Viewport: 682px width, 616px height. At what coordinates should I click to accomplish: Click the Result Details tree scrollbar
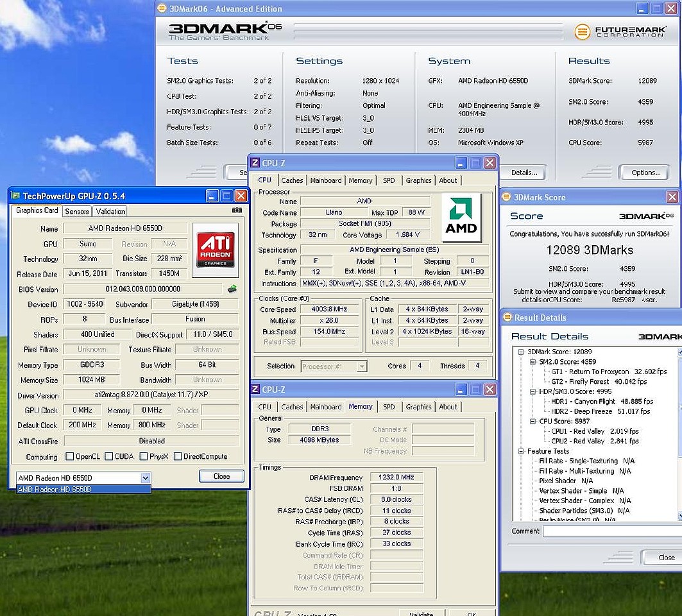(x=680, y=433)
